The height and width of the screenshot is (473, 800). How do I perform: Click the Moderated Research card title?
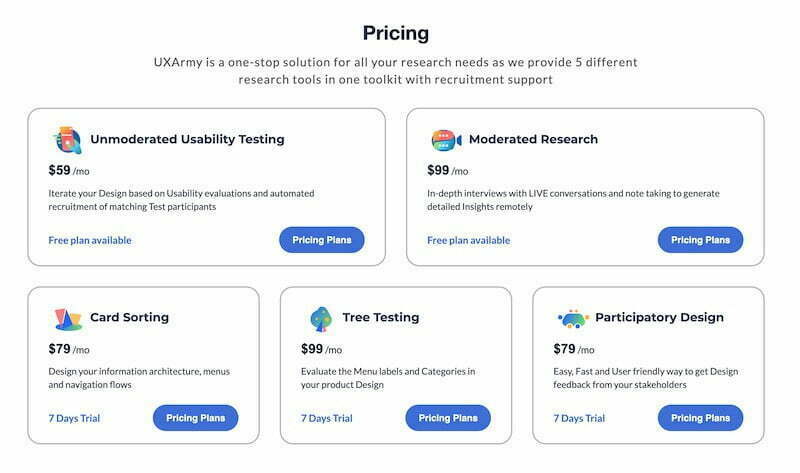[x=533, y=139]
